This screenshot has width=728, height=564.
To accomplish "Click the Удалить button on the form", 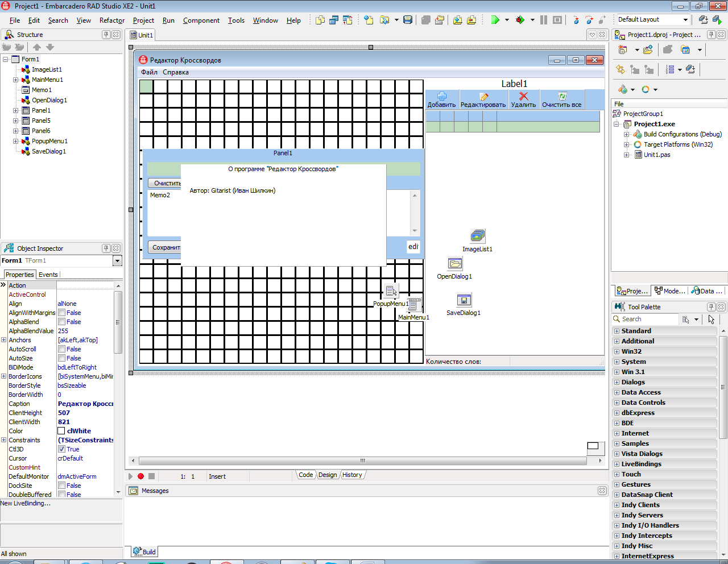I will coord(523,100).
